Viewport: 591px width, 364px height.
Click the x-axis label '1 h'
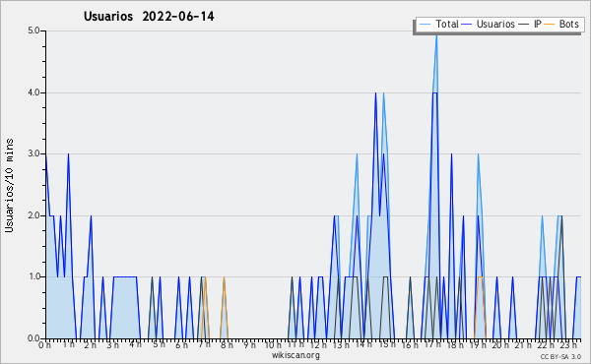point(69,344)
